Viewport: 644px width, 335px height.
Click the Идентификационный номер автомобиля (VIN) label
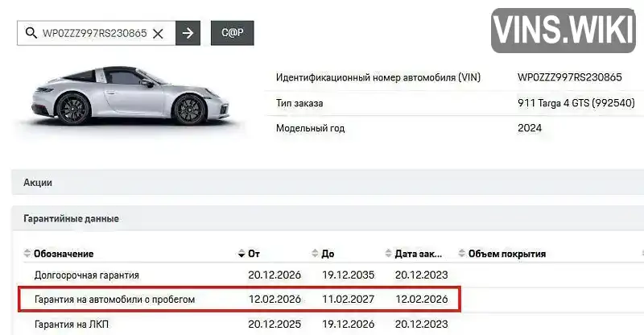pyautogui.click(x=378, y=77)
